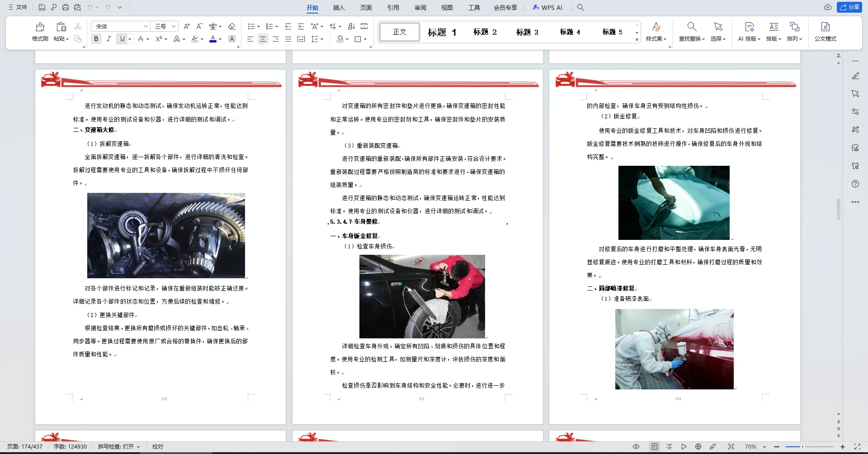Activate the ink annotation pen in status bar

tap(713, 446)
